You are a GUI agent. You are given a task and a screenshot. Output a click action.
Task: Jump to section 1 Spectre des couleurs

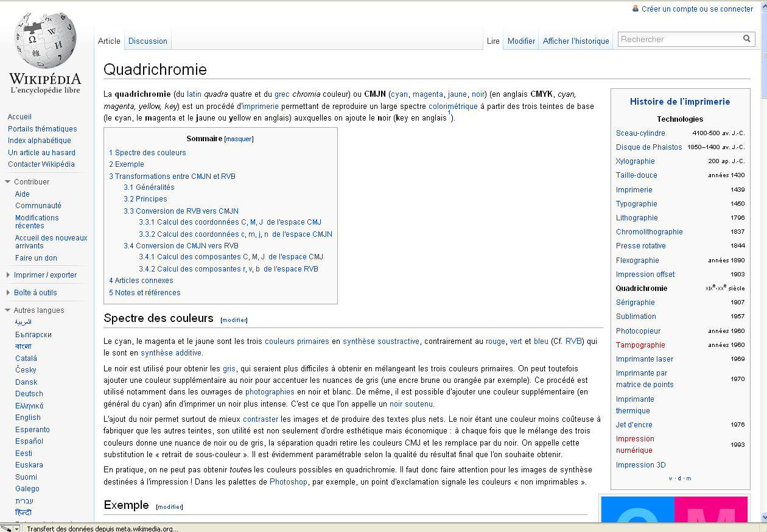(147, 153)
